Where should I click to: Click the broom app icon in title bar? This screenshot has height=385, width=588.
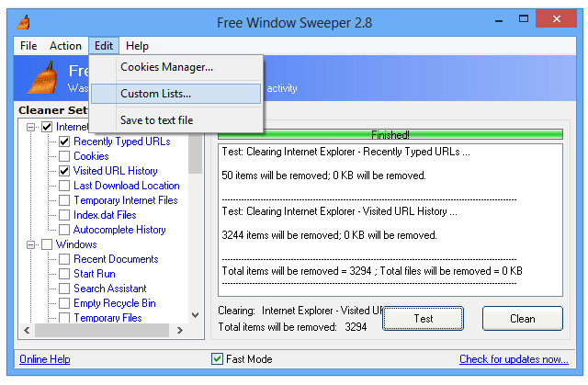coord(23,22)
